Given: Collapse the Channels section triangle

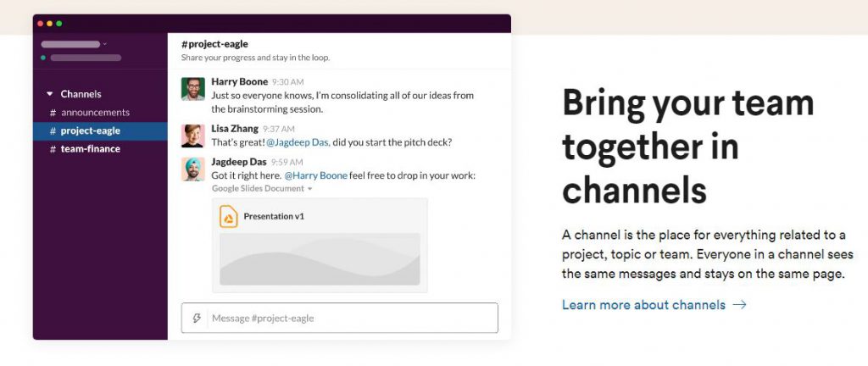Looking at the screenshot, I should point(50,94).
